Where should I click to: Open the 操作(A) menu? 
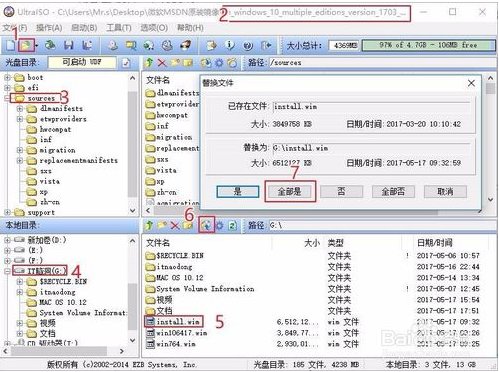click(x=49, y=28)
